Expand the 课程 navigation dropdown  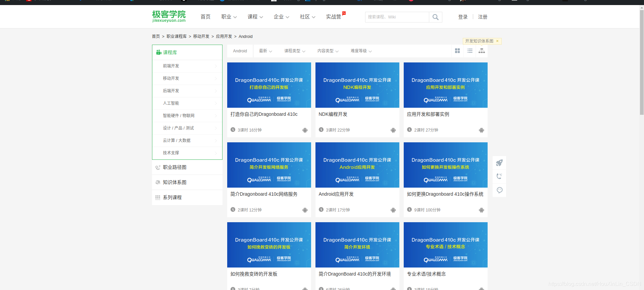pyautogui.click(x=255, y=17)
